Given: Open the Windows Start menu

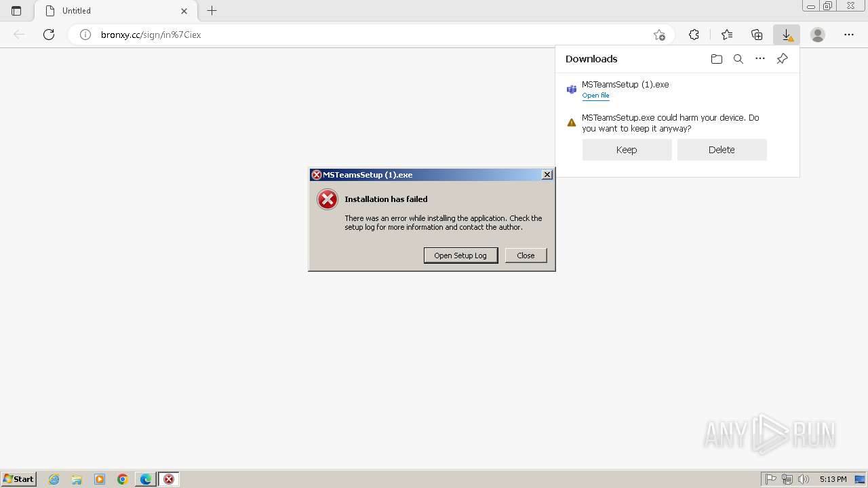Looking at the screenshot, I should click(19, 479).
